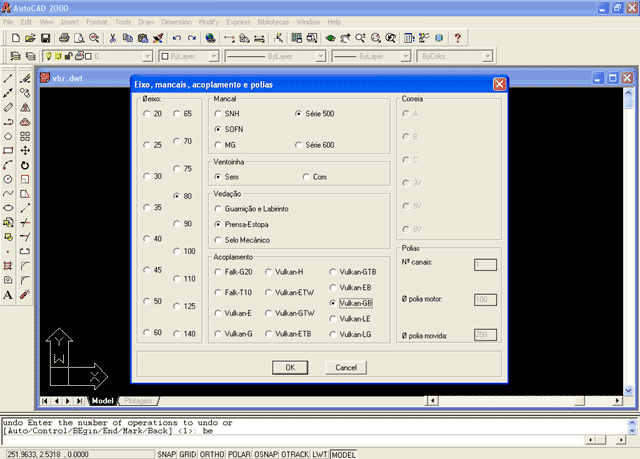Switch to the Plotagem layout tab
640x459 pixels.
139,401
